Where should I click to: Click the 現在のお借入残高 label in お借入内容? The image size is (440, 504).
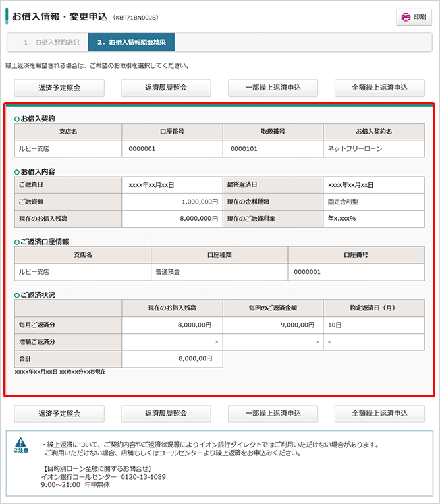click(43, 219)
